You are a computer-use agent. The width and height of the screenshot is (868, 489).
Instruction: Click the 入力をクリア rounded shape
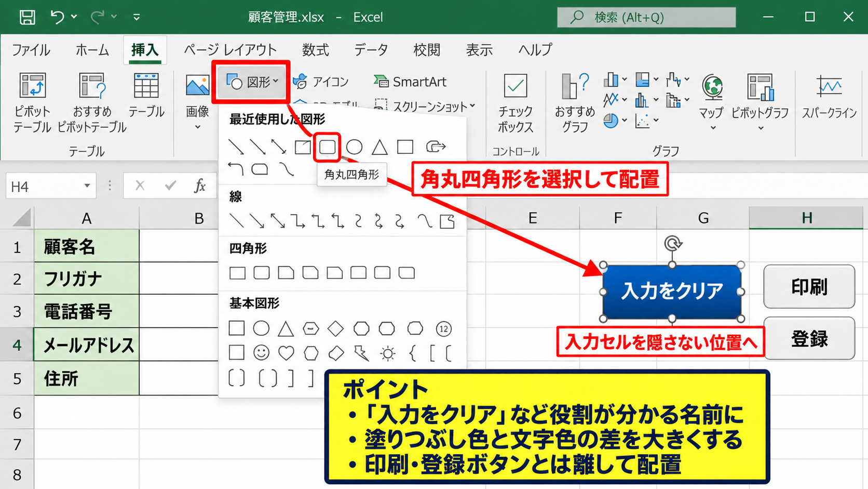pos(672,291)
